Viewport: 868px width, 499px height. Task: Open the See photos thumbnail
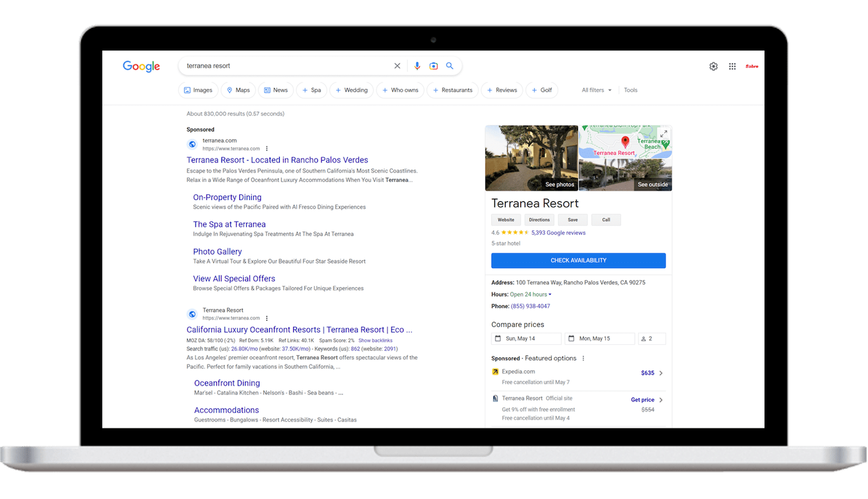(x=532, y=158)
